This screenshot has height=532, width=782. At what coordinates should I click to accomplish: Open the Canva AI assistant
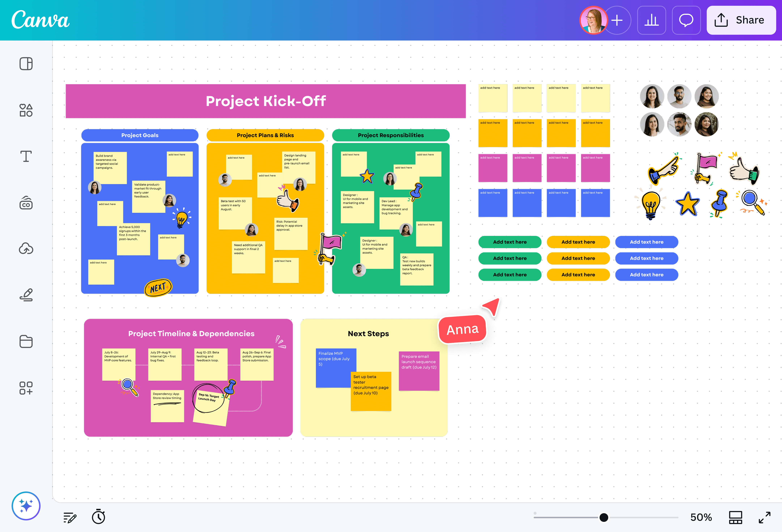pos(26,506)
